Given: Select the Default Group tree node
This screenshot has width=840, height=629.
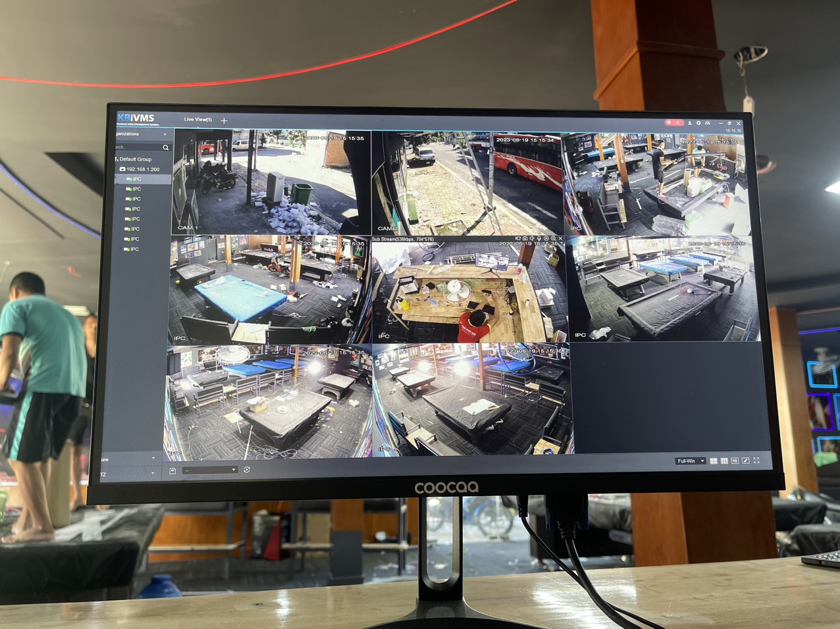Looking at the screenshot, I should [x=135, y=159].
